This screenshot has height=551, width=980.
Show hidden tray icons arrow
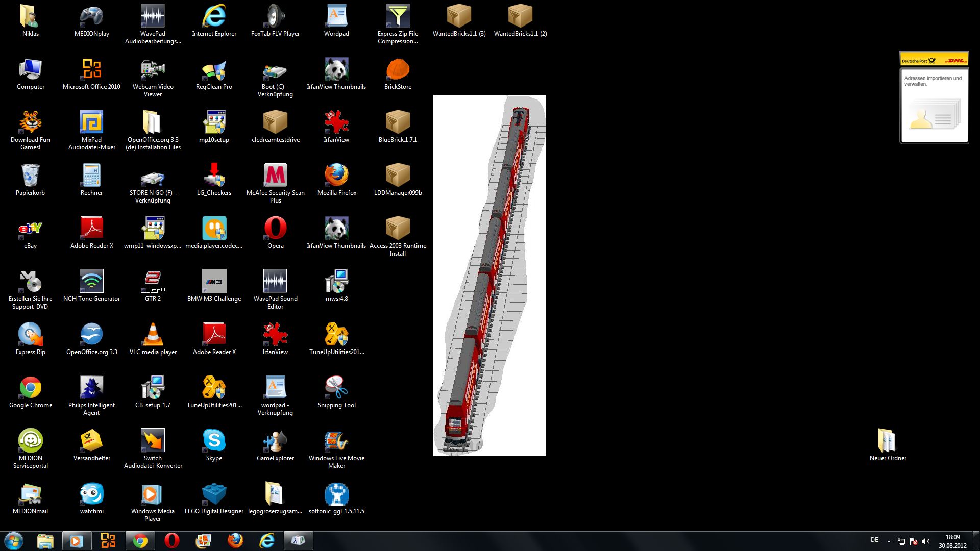point(889,541)
